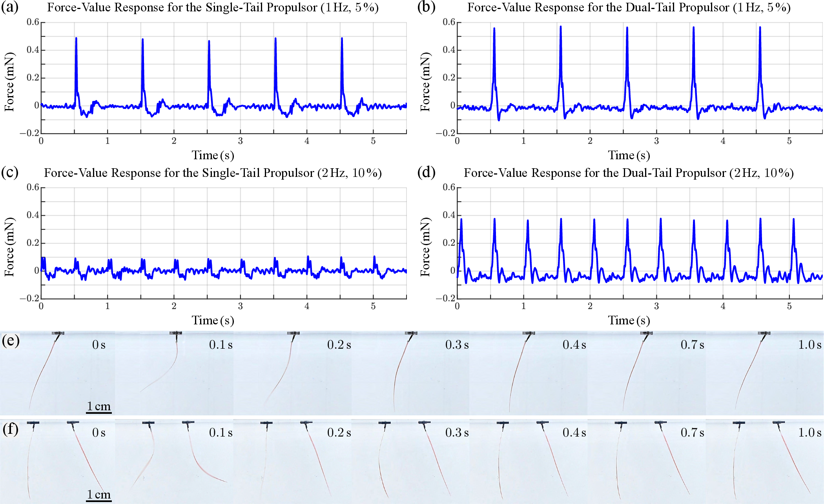Click the 0.2 s timestamp in row (e)
Image resolution: width=824 pixels, height=504 pixels.
pos(339,345)
